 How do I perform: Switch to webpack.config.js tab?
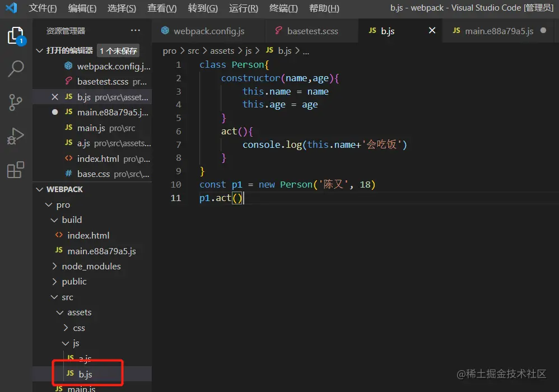pos(208,31)
